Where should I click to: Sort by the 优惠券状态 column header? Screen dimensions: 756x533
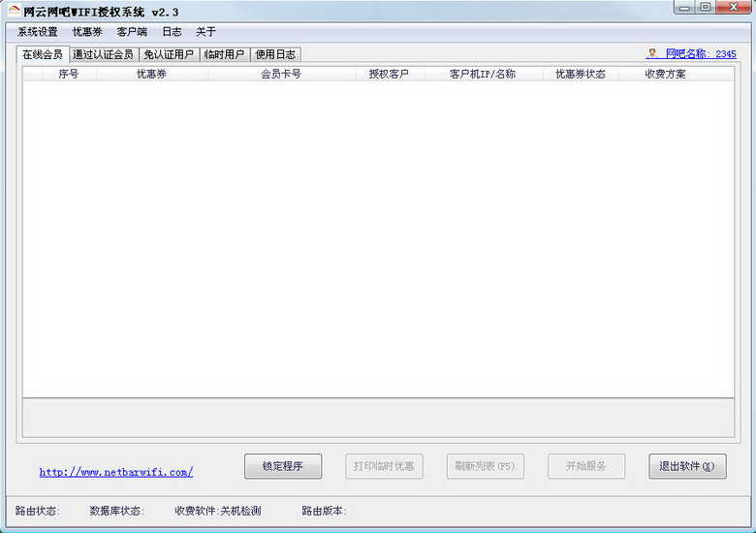coord(581,74)
